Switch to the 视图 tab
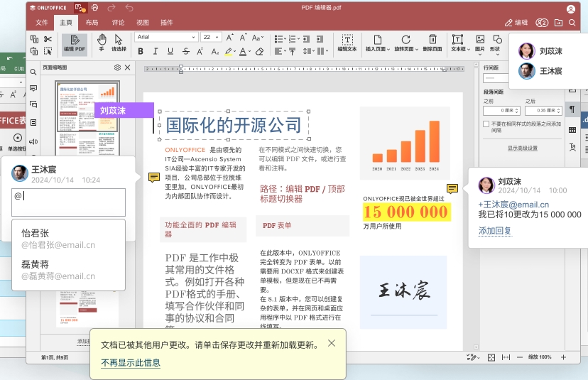Viewport: 588px width, 380px height. click(x=143, y=23)
